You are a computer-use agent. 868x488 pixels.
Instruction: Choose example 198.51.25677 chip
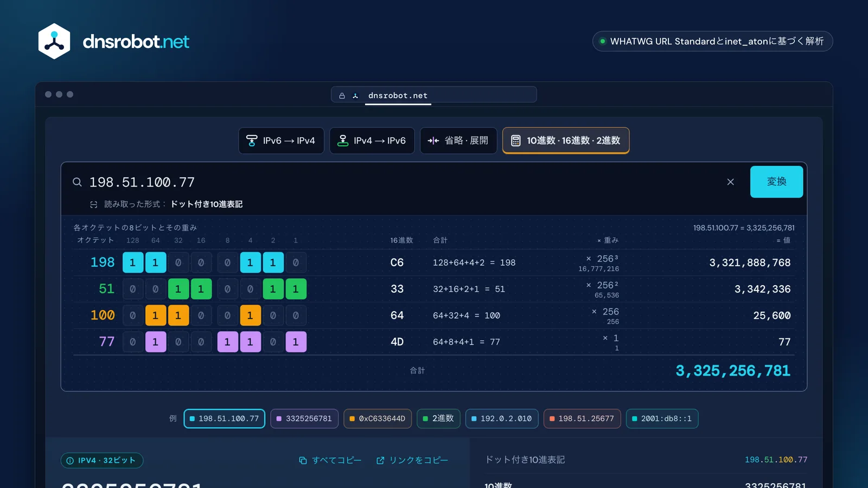[582, 419]
